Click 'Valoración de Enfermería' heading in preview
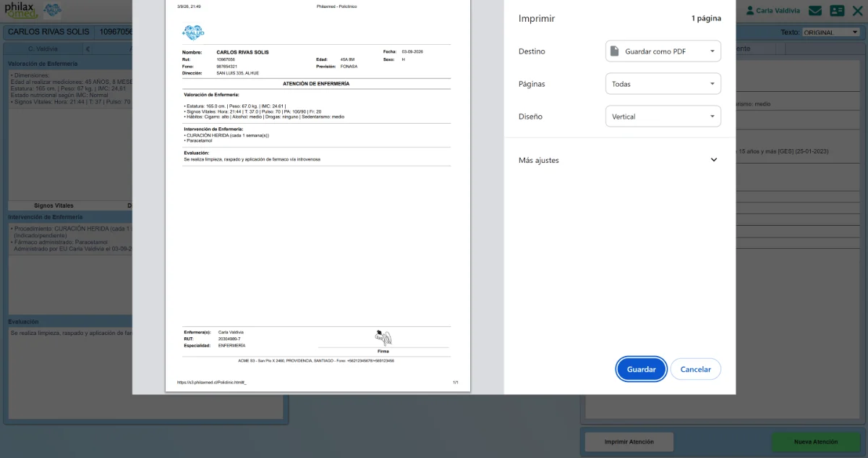 pyautogui.click(x=212, y=95)
